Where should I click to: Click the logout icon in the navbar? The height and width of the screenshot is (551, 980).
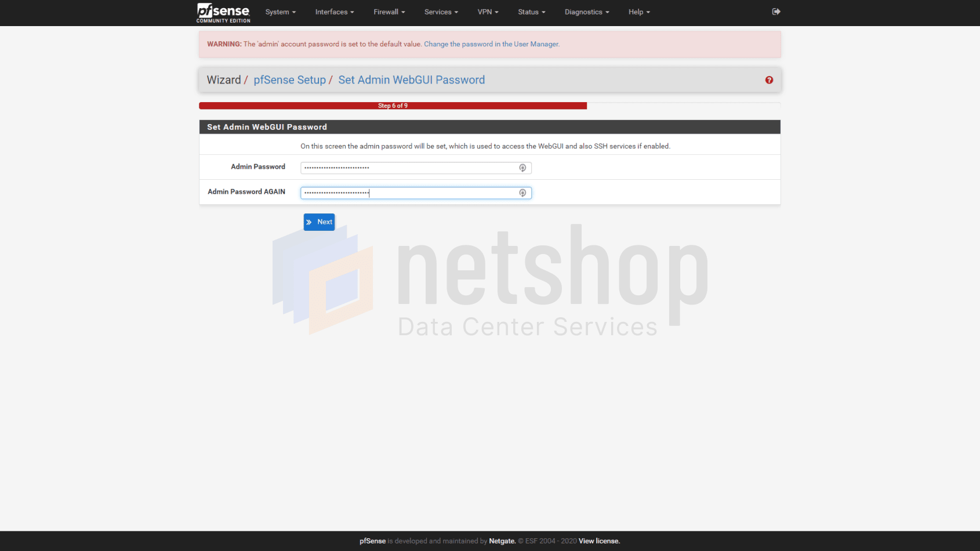776,12
